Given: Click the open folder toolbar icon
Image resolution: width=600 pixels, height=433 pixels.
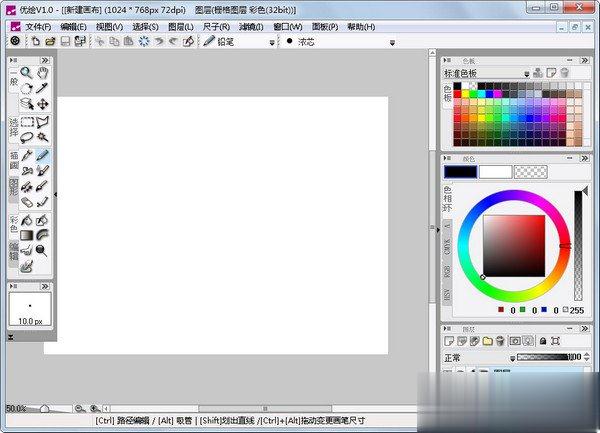Looking at the screenshot, I should pyautogui.click(x=50, y=42).
